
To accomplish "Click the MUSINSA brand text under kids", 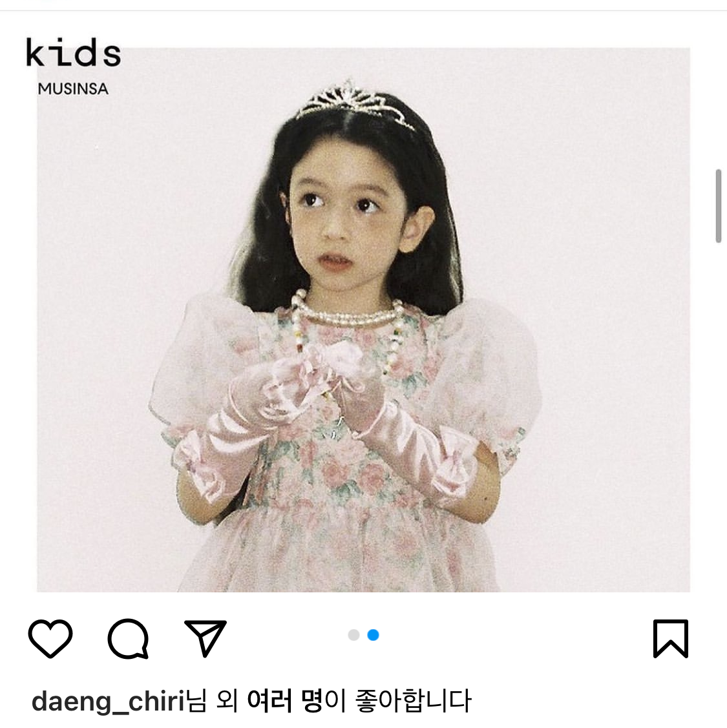I will [73, 88].
